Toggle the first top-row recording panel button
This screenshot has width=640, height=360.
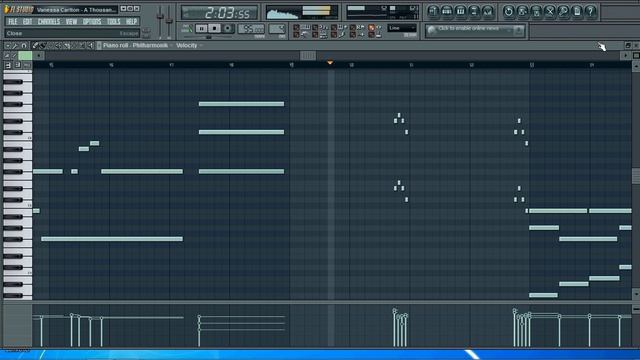pyautogui.click(x=296, y=27)
